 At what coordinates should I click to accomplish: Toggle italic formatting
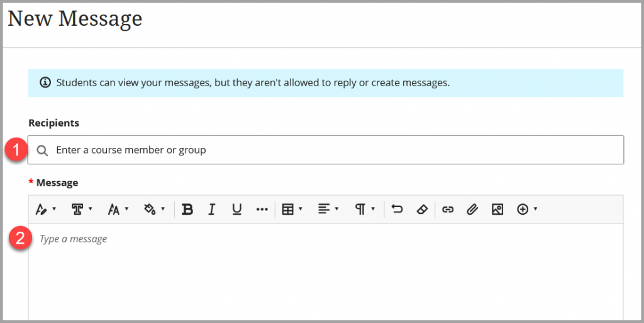click(211, 210)
